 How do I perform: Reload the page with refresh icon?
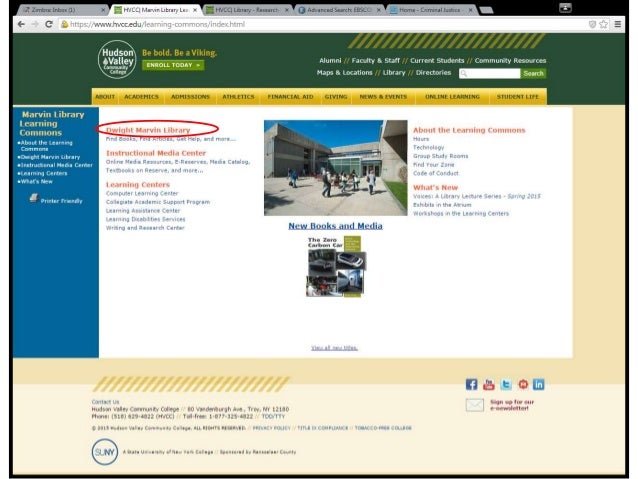49,24
